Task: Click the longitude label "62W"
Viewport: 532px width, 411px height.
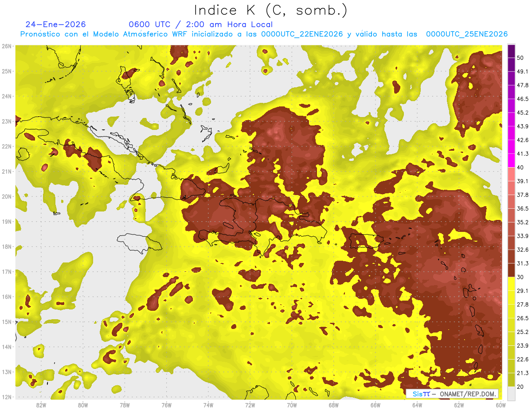Action: point(459,405)
